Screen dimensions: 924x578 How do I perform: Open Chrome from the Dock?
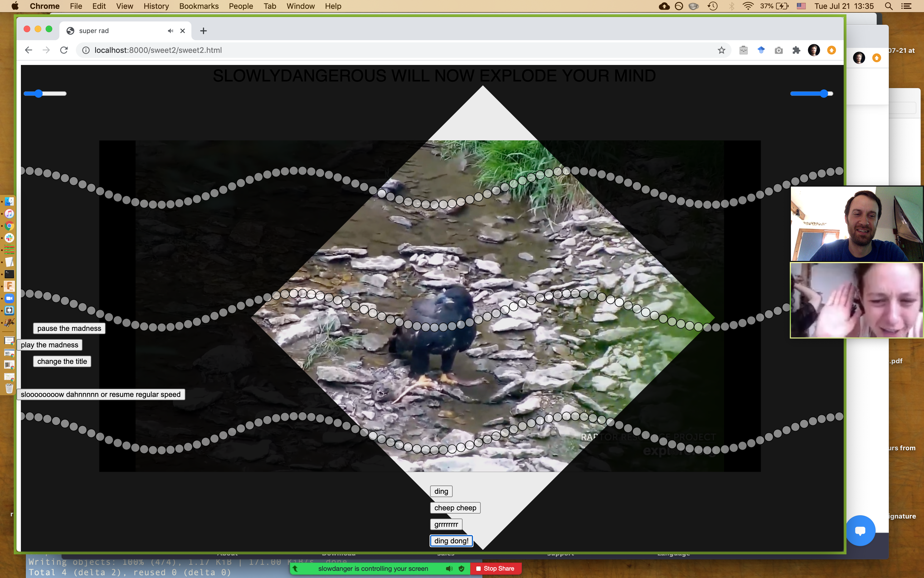(9, 225)
